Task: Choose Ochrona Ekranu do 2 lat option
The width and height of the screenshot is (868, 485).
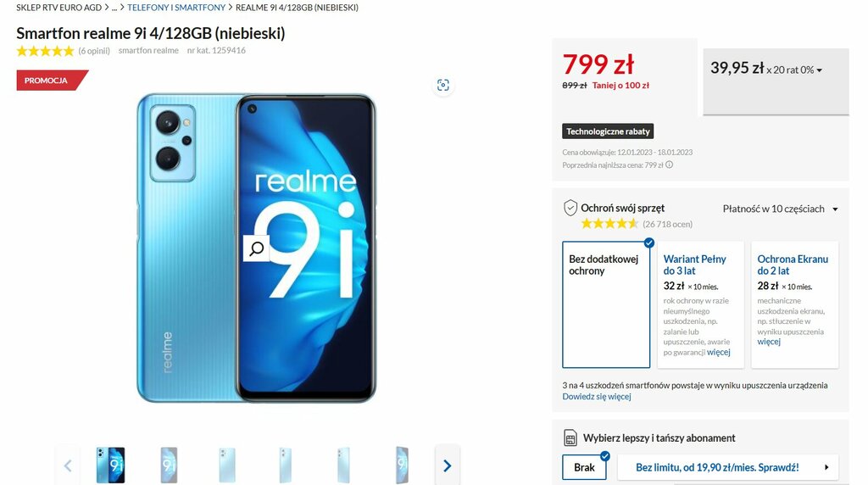Action: (x=795, y=304)
